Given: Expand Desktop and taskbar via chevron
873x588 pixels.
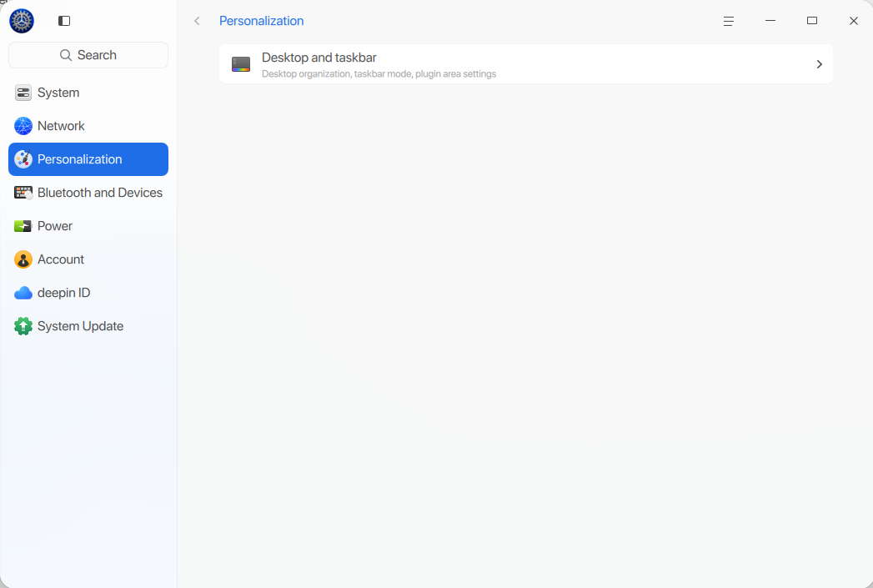Looking at the screenshot, I should tap(819, 64).
